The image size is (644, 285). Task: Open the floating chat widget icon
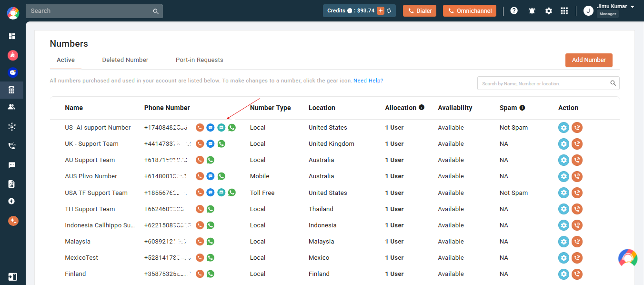pos(628,258)
